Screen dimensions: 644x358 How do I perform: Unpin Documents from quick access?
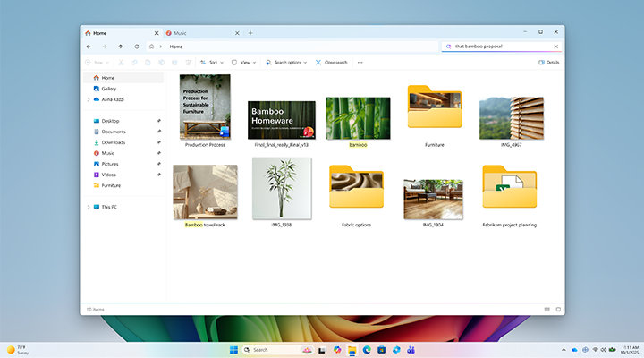pos(159,132)
